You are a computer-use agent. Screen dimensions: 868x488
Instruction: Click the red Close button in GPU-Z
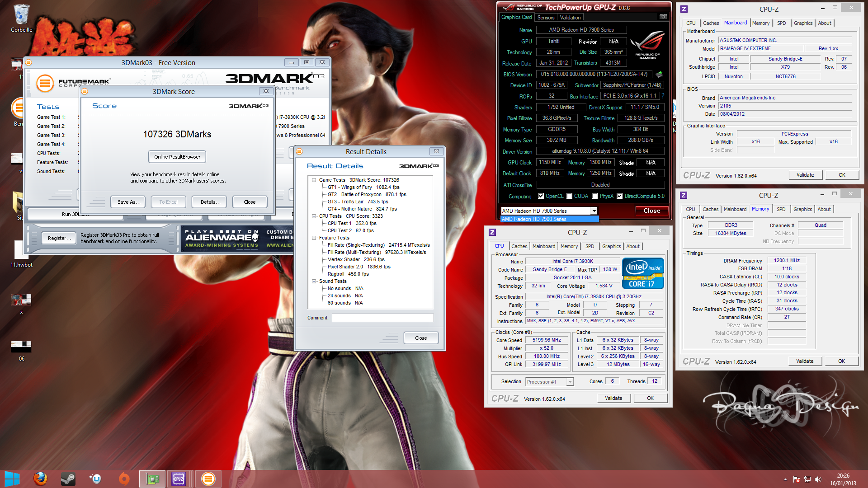651,211
